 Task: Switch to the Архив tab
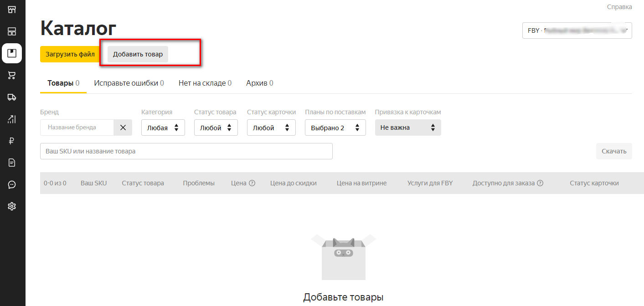[x=259, y=83]
